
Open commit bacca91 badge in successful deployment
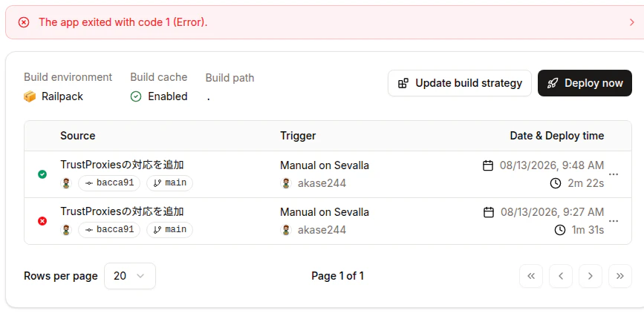[x=109, y=182]
